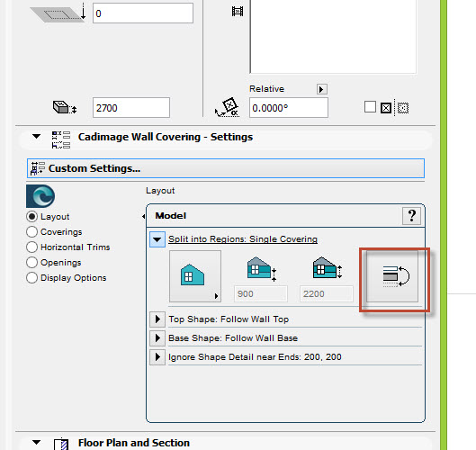Select the Coverings radio button
Image resolution: width=476 pixels, height=450 pixels.
click(31, 231)
